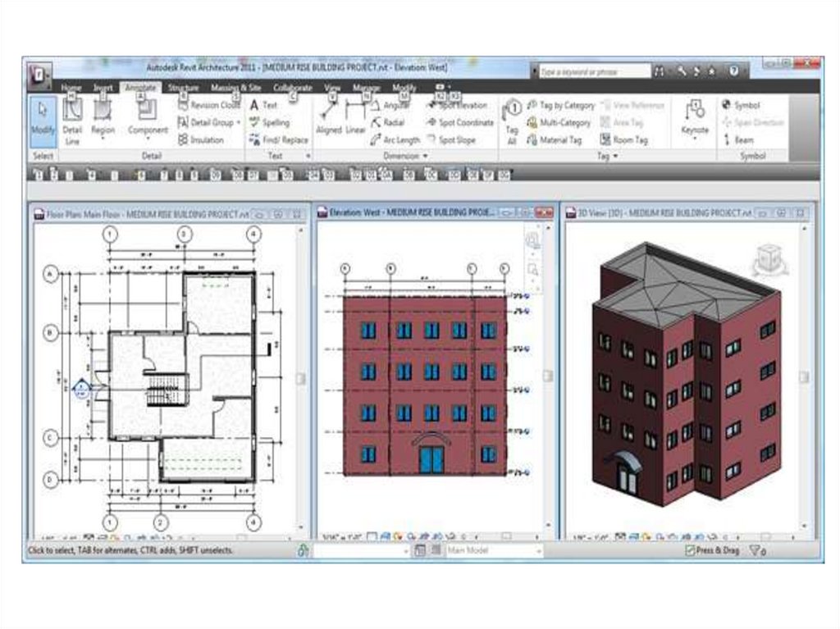Click the Tag by Category button
Screen dimensions: 840x629
click(560, 106)
